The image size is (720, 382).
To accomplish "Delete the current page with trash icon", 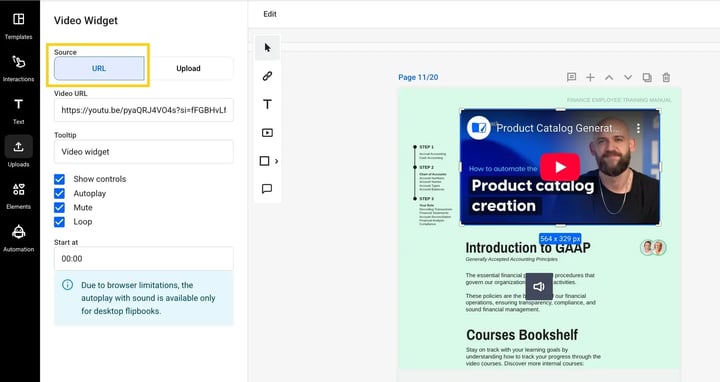I will (666, 77).
